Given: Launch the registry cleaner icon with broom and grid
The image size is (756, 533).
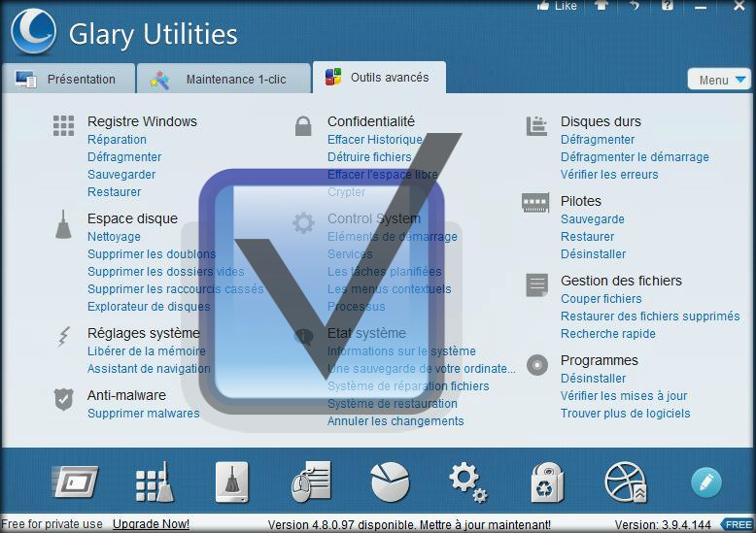Looking at the screenshot, I should [x=155, y=482].
